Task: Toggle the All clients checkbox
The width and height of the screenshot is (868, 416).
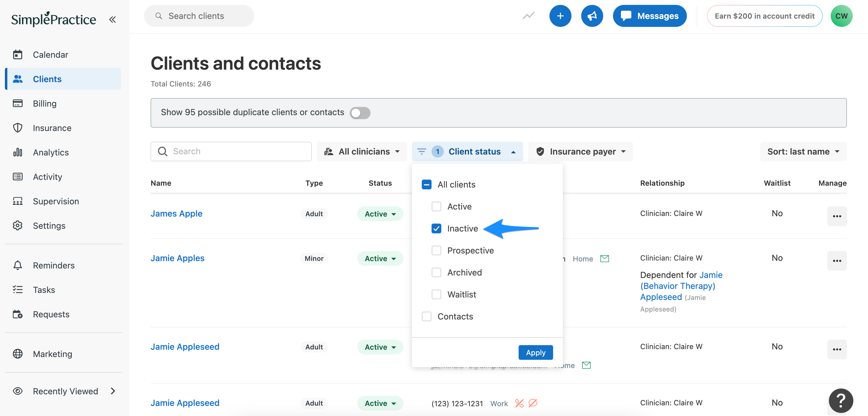Action: click(427, 184)
